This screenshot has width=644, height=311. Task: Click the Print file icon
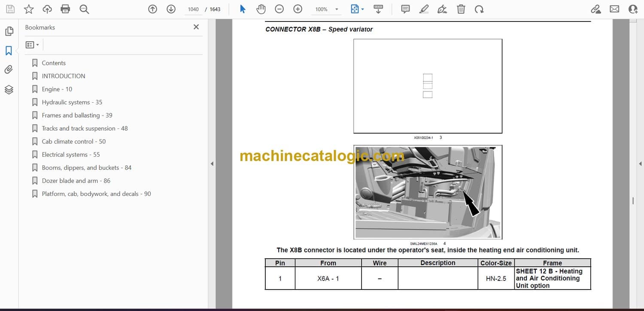click(65, 9)
